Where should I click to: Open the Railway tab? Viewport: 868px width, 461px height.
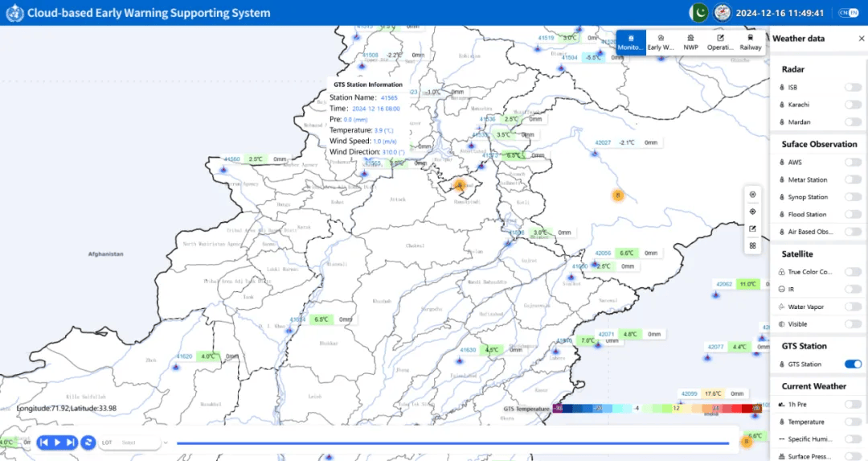750,43
